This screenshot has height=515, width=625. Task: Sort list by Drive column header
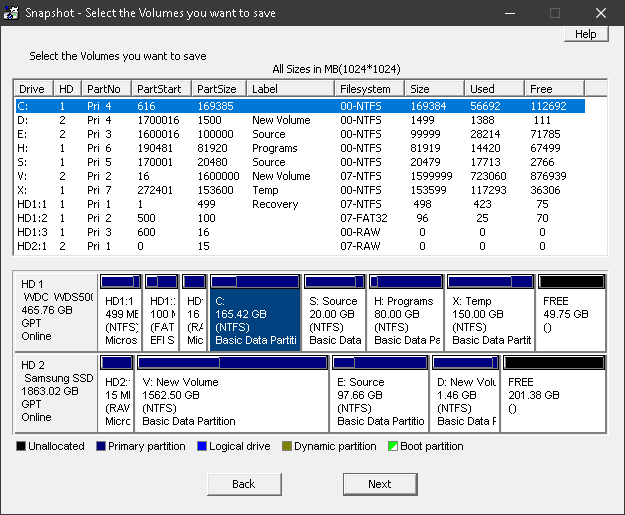tap(33, 88)
